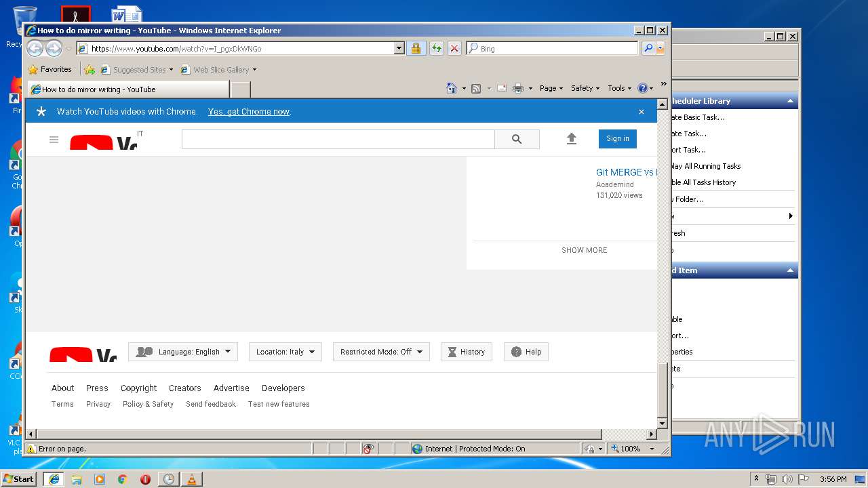This screenshot has width=868, height=488.
Task: Click the History button in footer
Action: tap(467, 352)
